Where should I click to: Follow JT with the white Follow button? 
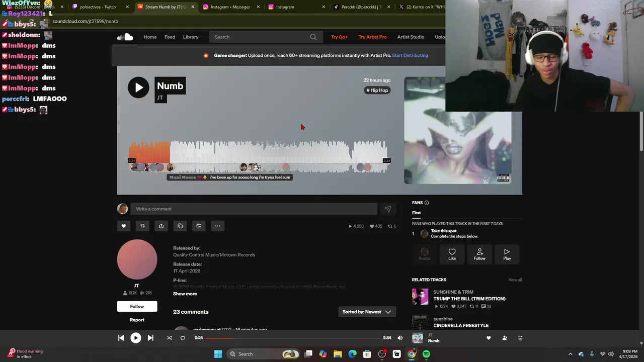137,306
